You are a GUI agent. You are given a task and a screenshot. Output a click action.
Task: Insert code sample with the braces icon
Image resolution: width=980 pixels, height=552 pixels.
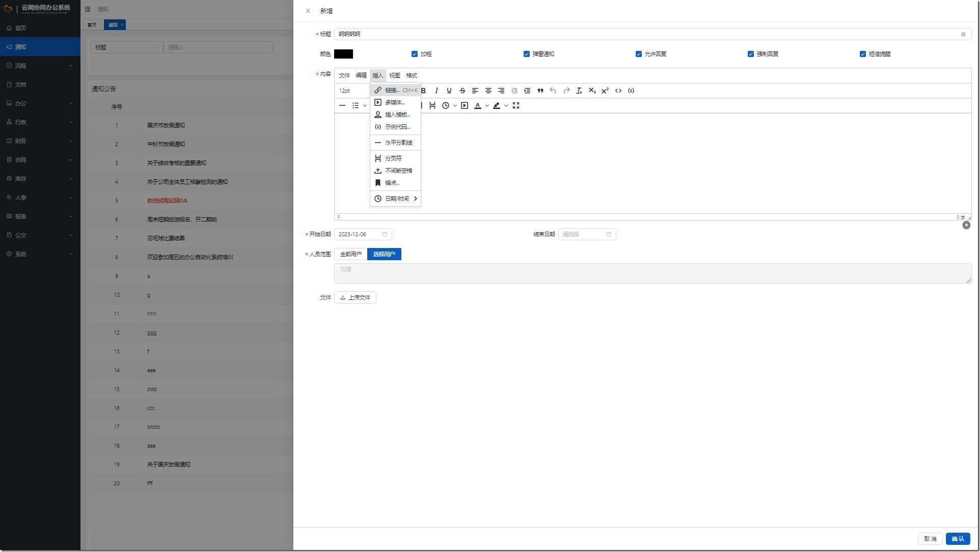coord(631,91)
